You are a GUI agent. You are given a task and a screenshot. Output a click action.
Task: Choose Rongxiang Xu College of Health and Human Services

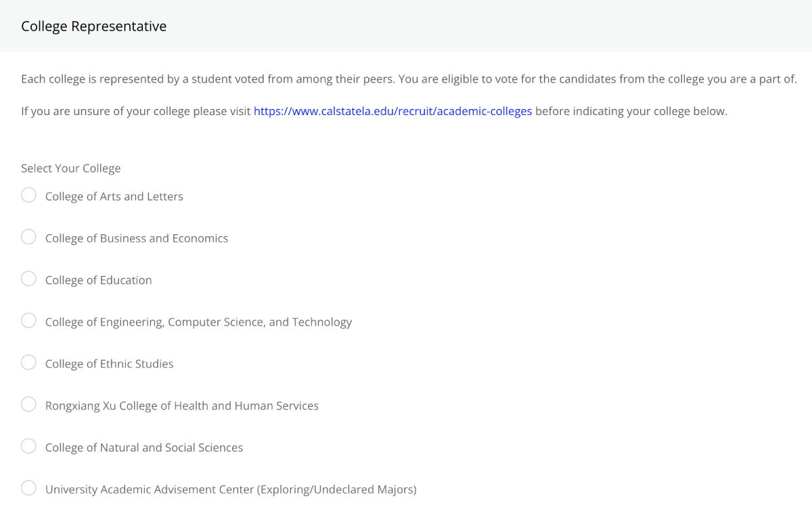28,404
